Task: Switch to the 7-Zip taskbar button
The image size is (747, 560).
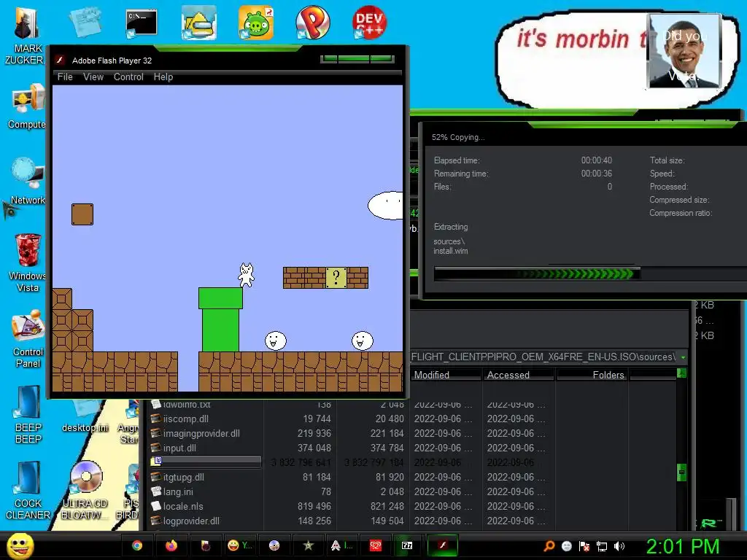Action: pyautogui.click(x=407, y=545)
